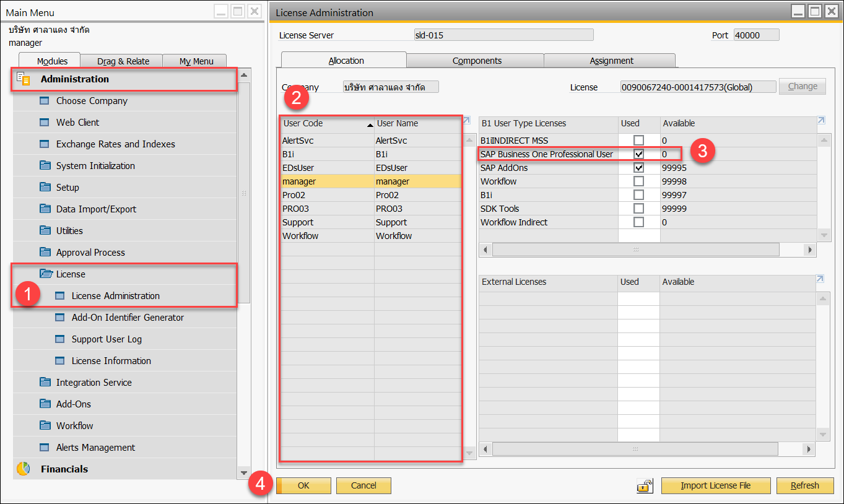Click the icon beside Exchange Rates and Indexes

(44, 144)
